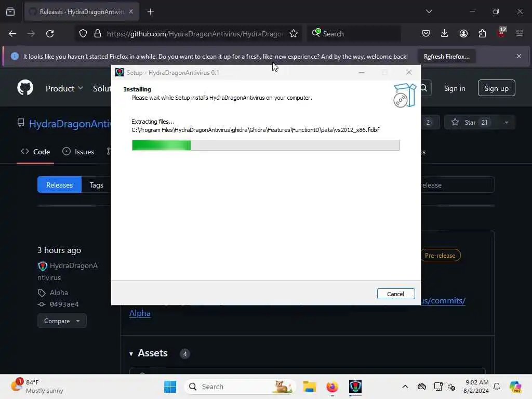Screen dimensions: 532x399
Task: Open GitHub search magnifier
Action: (x=424, y=88)
